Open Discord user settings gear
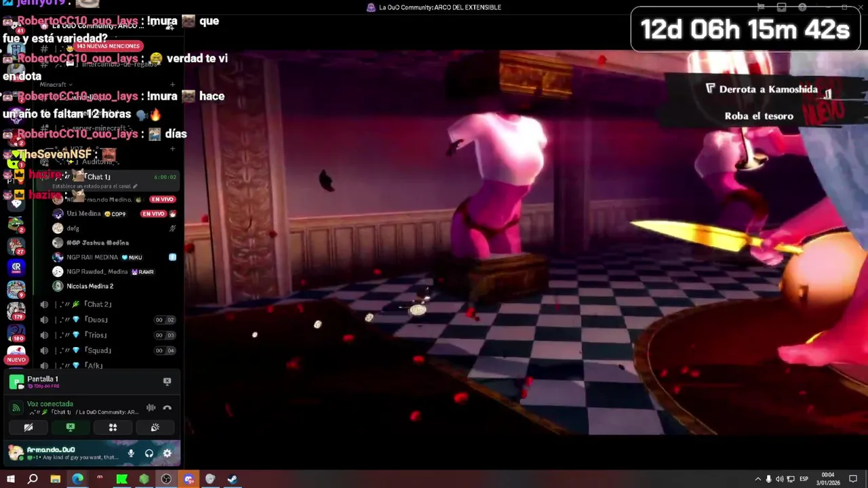This screenshot has height=488, width=868. pos(167,453)
